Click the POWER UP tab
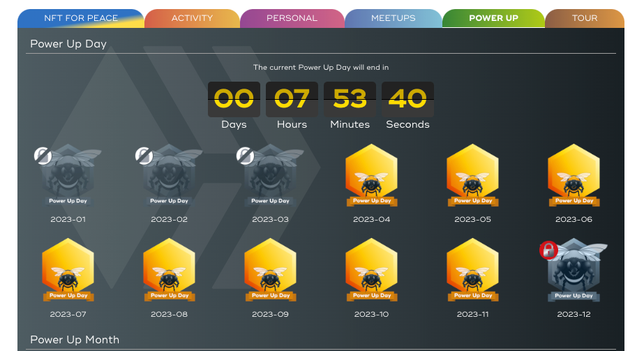Image resolution: width=644 pixels, height=351 pixels. (494, 18)
